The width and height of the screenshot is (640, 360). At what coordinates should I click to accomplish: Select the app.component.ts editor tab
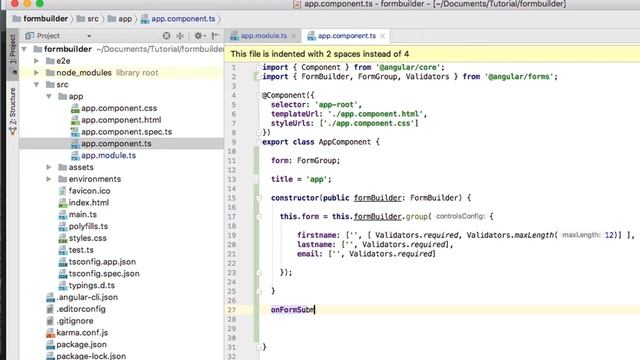click(347, 36)
